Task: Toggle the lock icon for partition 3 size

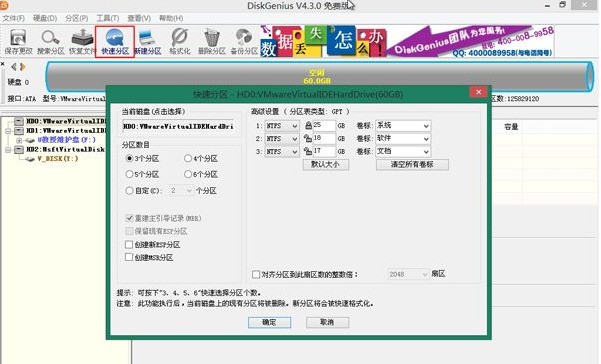Action: click(308, 151)
